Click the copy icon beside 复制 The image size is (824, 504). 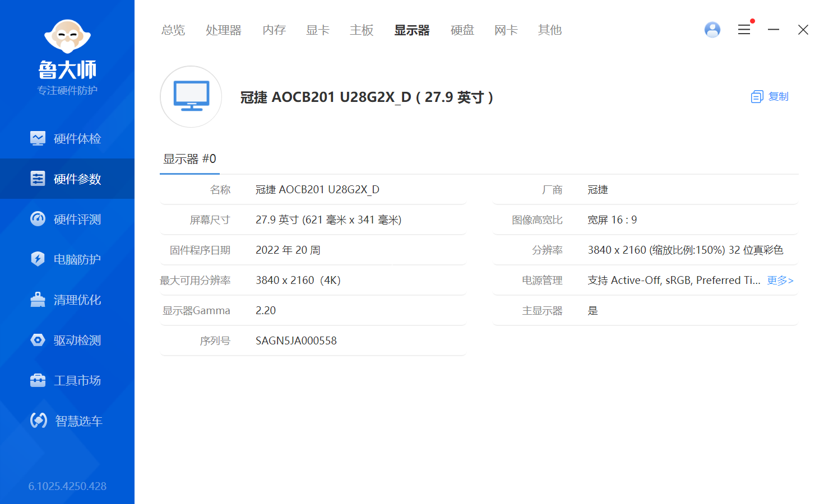[x=757, y=97]
